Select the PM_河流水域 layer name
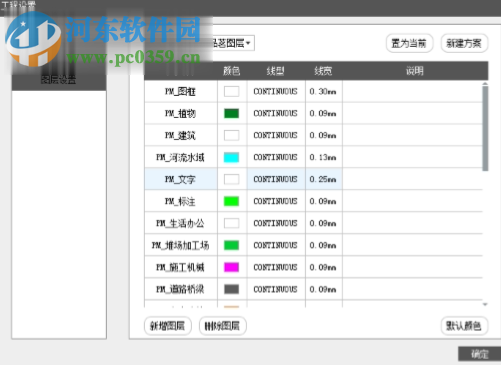This screenshot has height=365, width=501. [181, 157]
